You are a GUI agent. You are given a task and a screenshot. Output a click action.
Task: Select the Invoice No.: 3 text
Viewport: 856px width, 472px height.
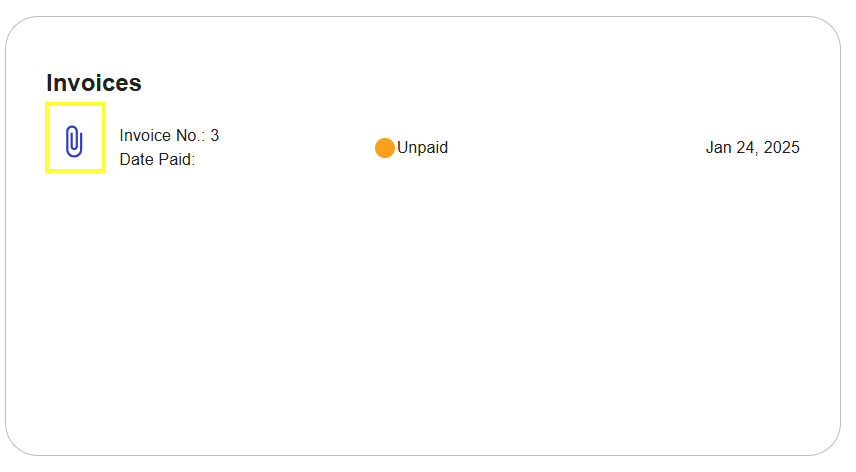coord(169,135)
